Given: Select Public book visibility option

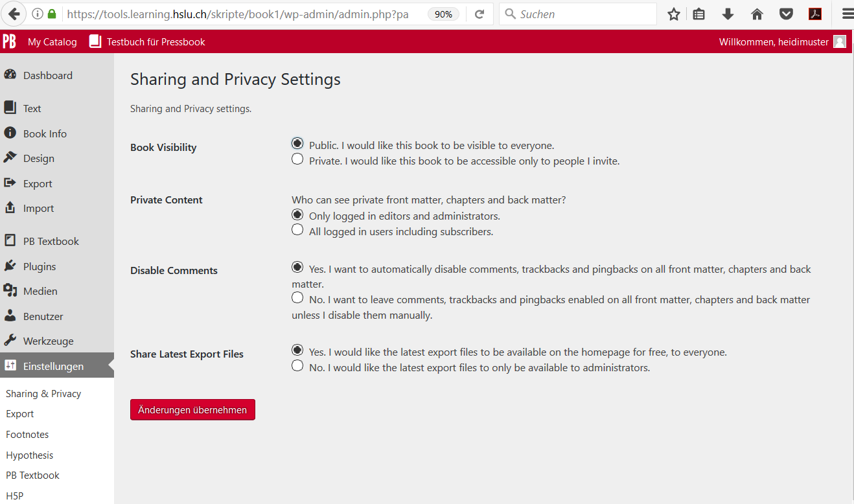Looking at the screenshot, I should tap(297, 143).
